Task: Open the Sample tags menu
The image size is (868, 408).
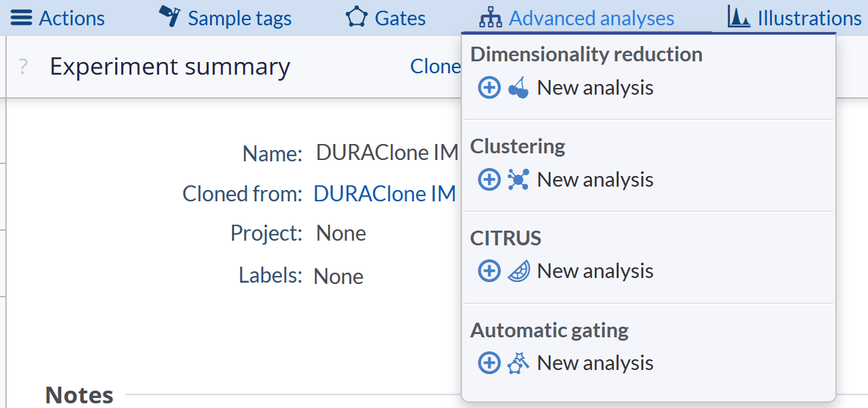Action: [x=239, y=18]
